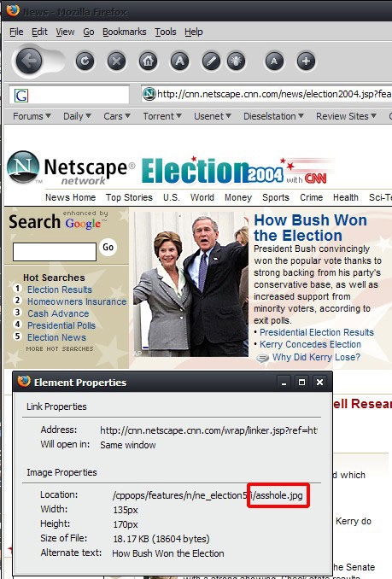
Task: Click the Netscape site icon in address bar
Action: point(149,94)
